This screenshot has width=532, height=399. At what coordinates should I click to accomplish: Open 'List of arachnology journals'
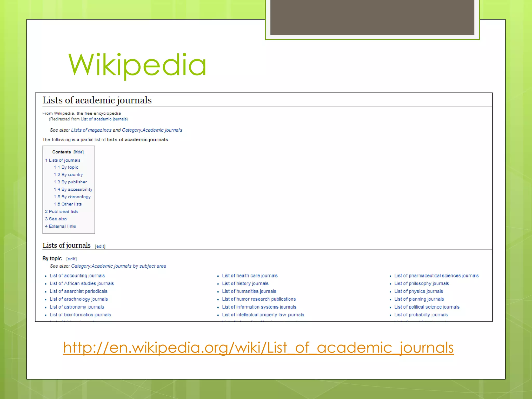[x=79, y=299]
